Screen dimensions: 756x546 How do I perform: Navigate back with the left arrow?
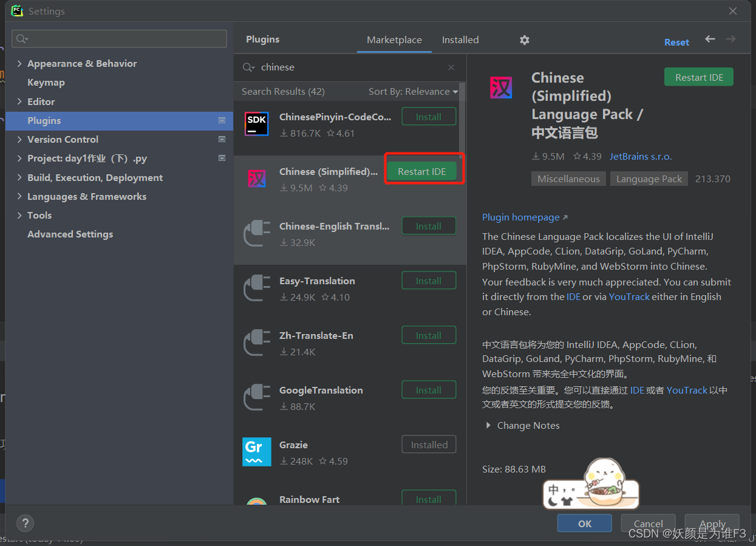(710, 39)
